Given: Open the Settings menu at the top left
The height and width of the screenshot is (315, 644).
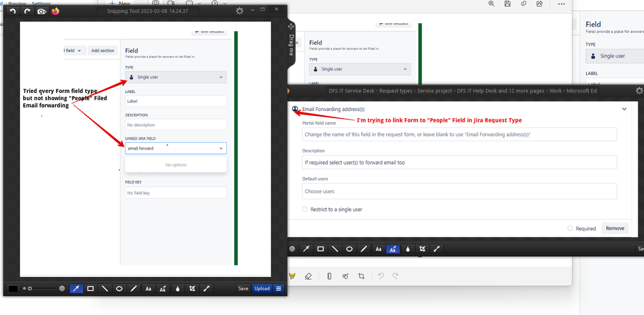Looking at the screenshot, I should click(41, 3).
